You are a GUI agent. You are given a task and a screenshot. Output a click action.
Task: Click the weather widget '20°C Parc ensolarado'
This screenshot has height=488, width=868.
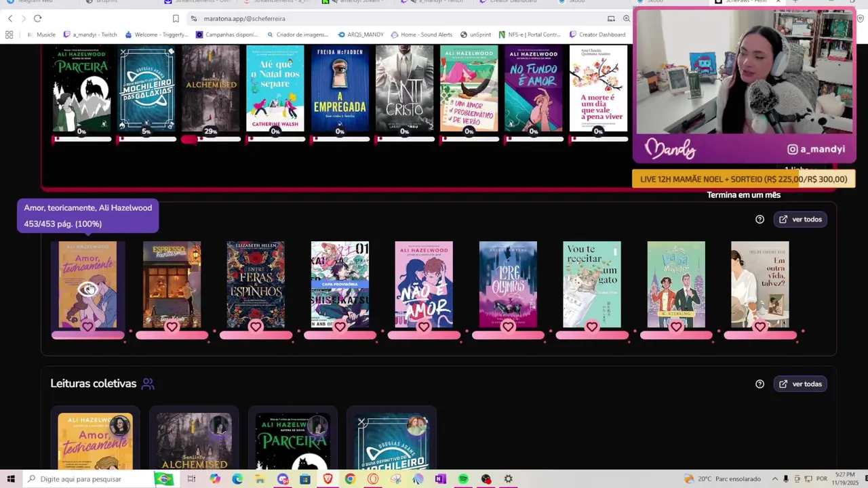click(x=722, y=479)
